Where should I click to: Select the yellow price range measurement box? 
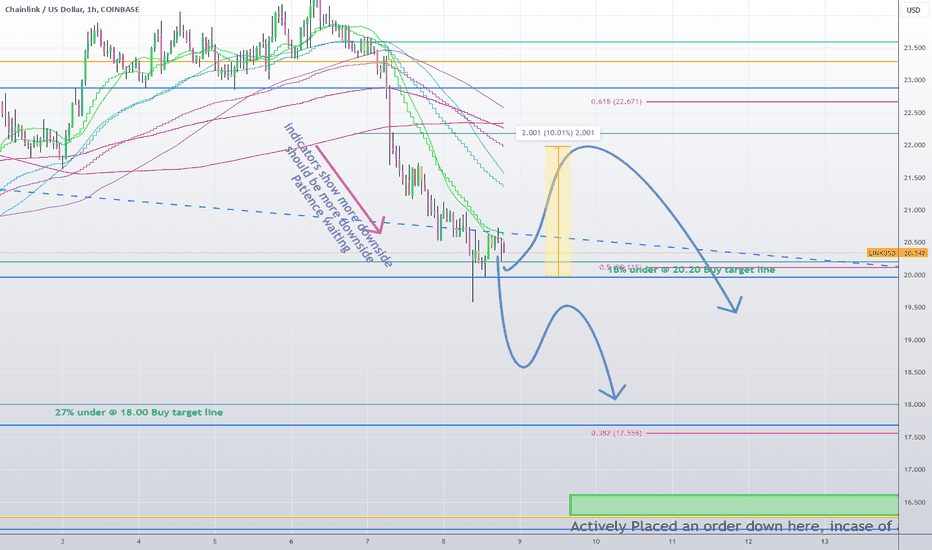click(558, 211)
